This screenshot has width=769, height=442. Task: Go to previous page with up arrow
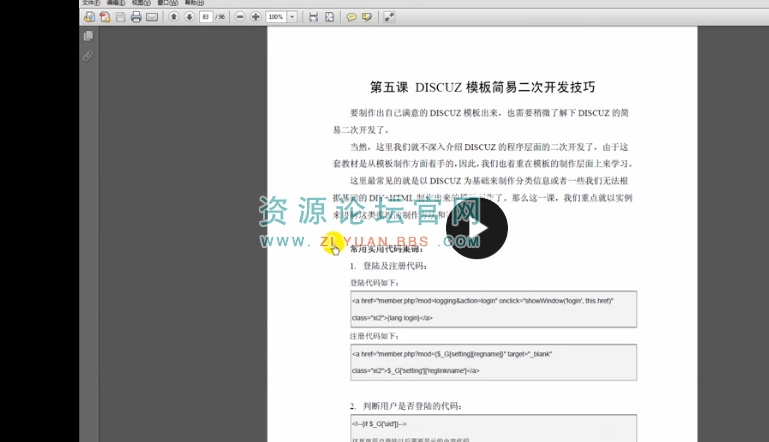174,17
